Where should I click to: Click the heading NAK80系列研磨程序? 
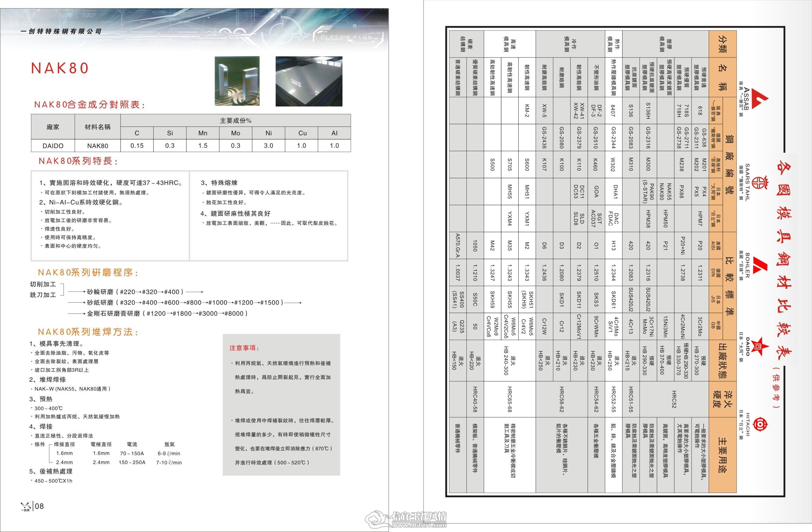point(88,272)
